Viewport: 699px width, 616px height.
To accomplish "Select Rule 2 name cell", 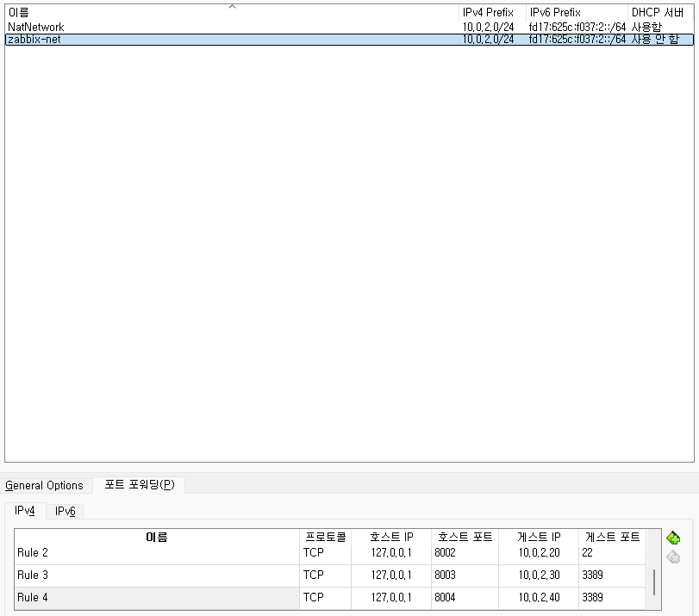I will point(157,553).
